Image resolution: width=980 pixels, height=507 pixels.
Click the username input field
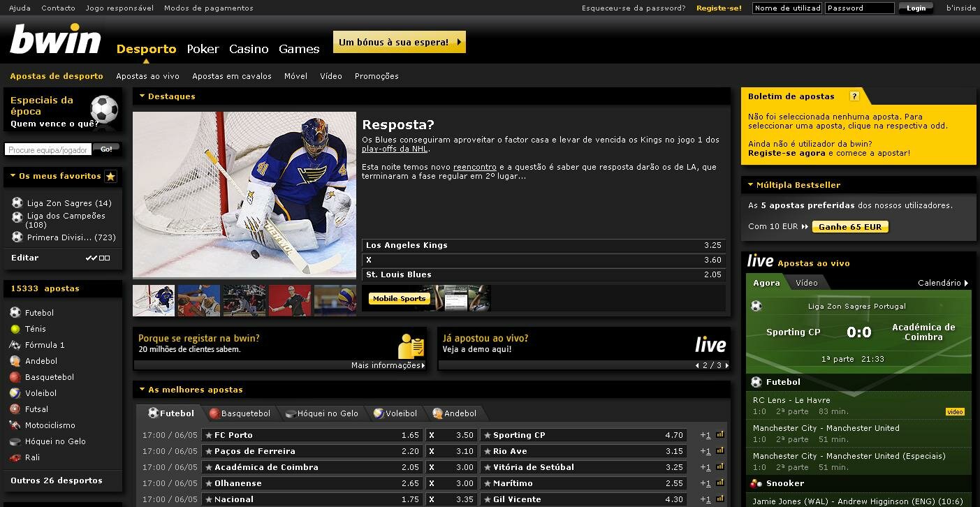(787, 8)
